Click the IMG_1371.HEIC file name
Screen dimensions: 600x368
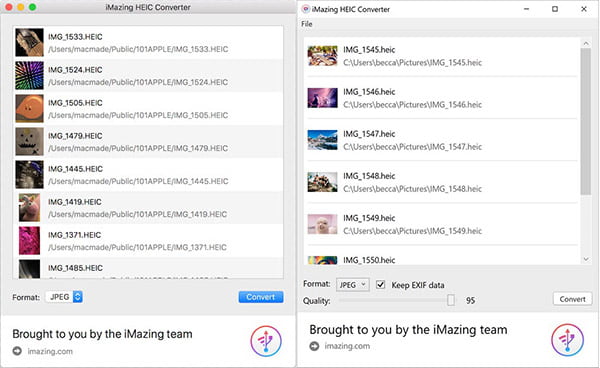coord(75,235)
